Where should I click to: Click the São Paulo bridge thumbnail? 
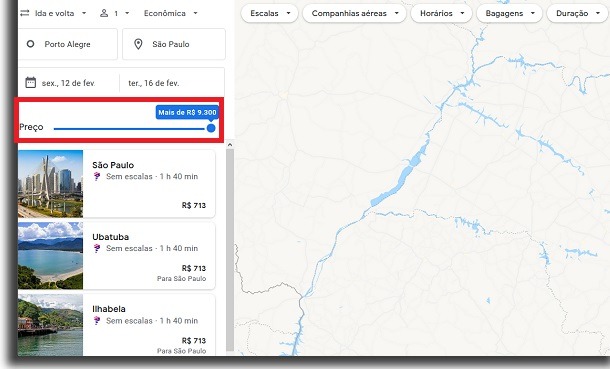click(50, 184)
